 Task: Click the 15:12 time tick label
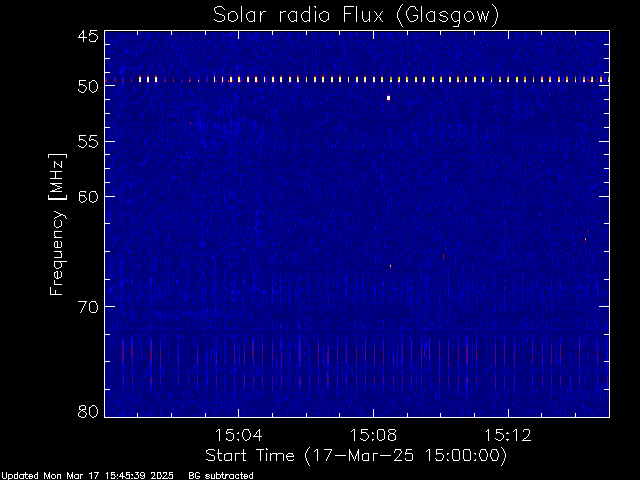point(508,435)
